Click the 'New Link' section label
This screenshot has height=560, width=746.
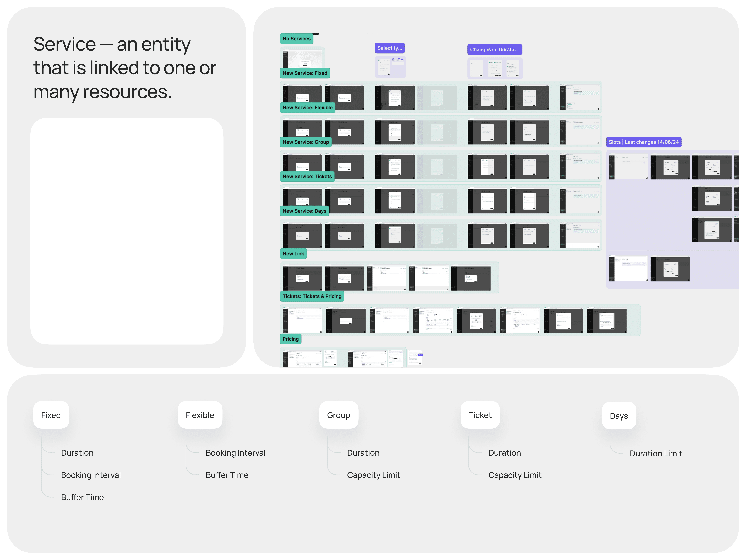(x=293, y=254)
